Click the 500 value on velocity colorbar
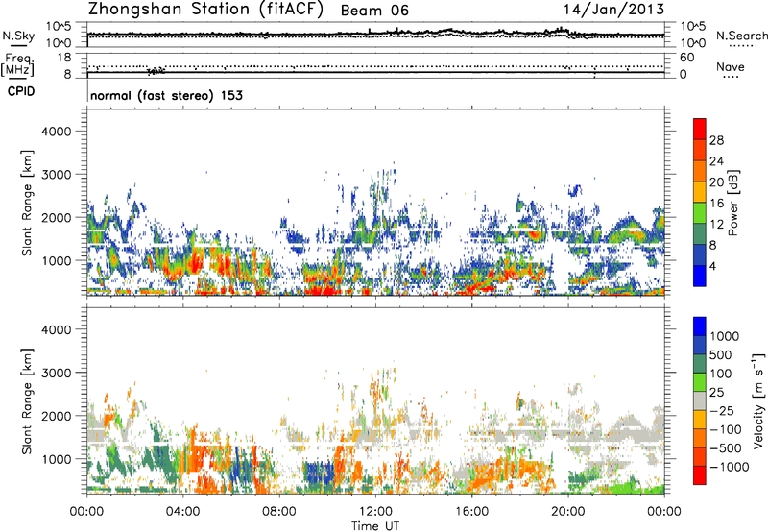Screen dimensions: 768x532 click(721, 355)
